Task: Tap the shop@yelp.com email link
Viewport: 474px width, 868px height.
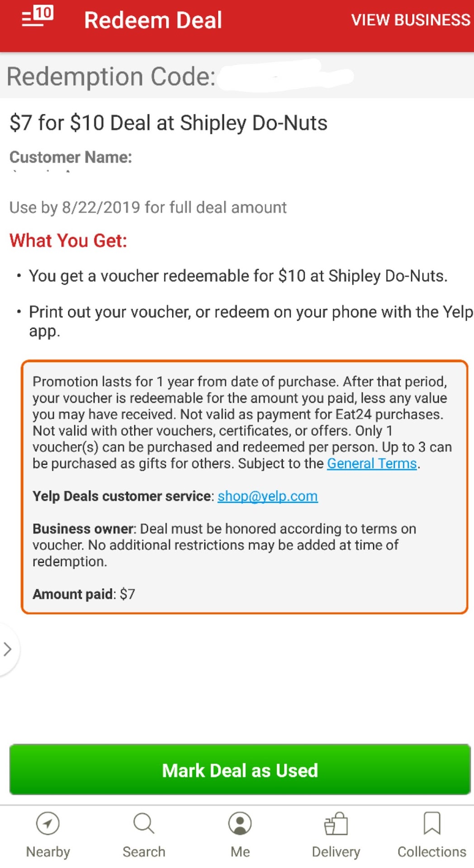Action: (268, 496)
